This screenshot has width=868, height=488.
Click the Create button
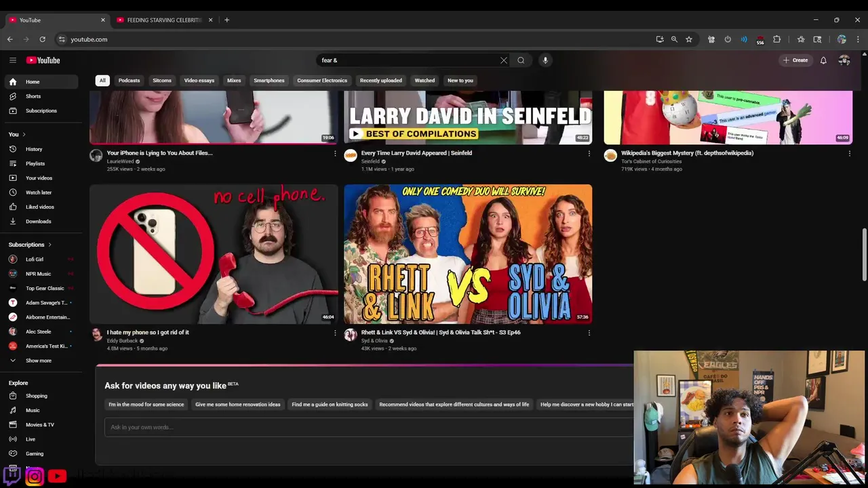click(795, 60)
